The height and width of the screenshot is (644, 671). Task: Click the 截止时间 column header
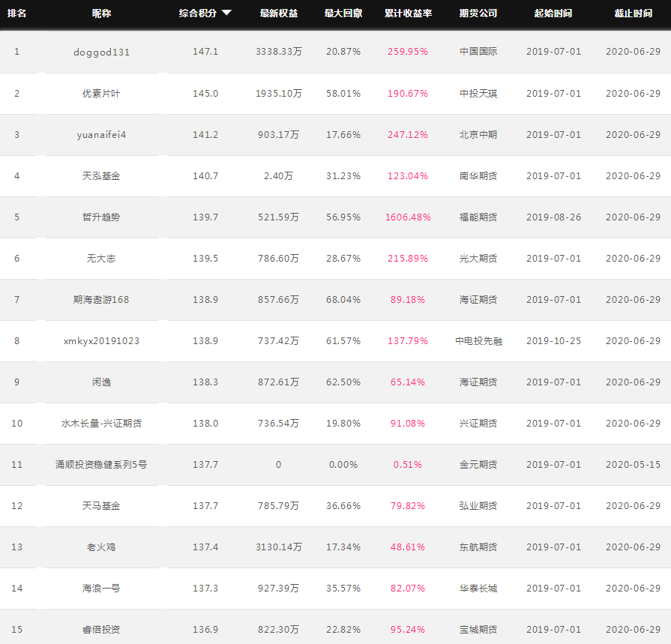pyautogui.click(x=634, y=13)
